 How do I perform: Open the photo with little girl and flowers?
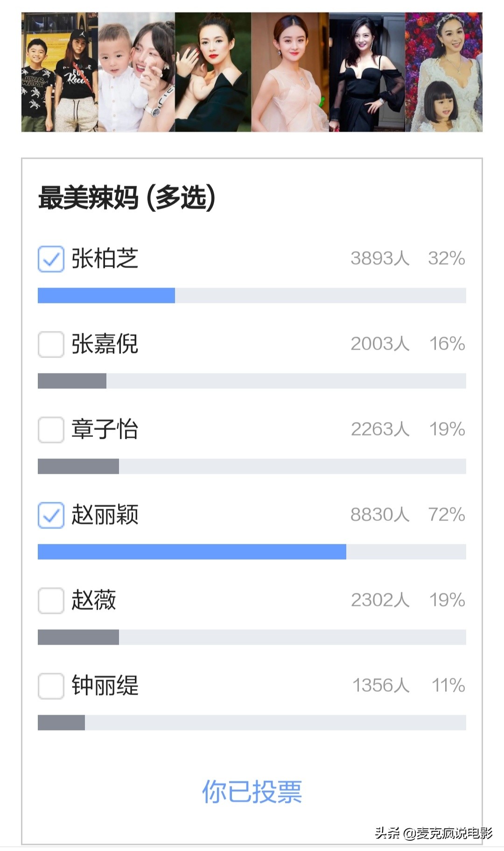444,72
